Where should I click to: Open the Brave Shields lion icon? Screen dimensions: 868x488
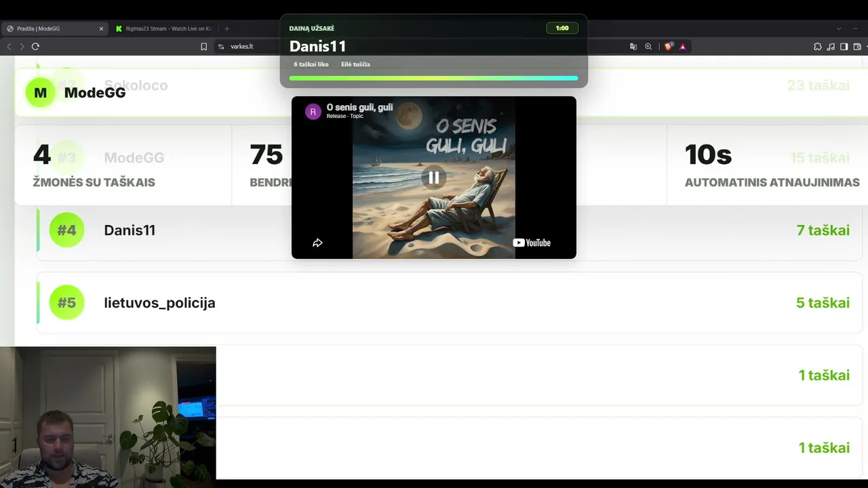[x=669, y=47]
